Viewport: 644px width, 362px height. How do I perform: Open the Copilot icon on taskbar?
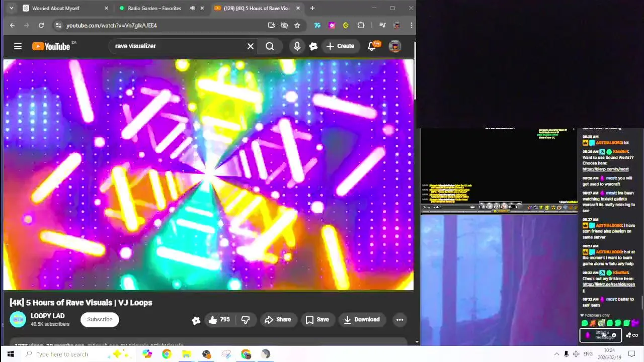[x=146, y=354]
